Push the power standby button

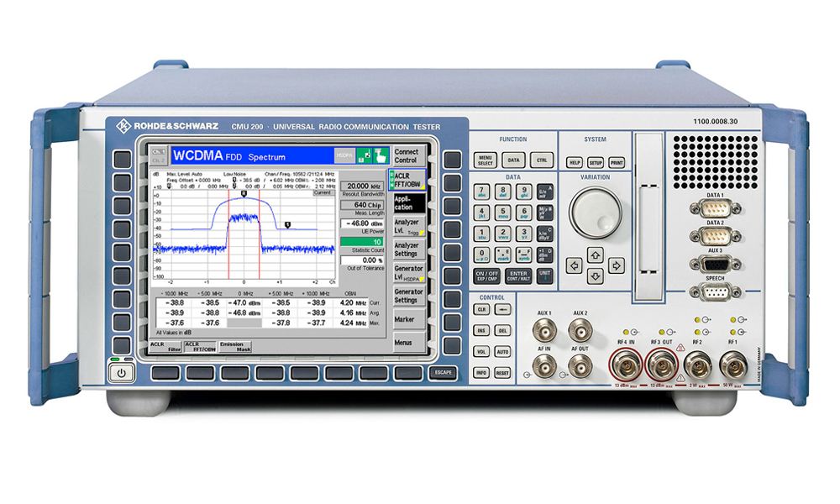(121, 373)
